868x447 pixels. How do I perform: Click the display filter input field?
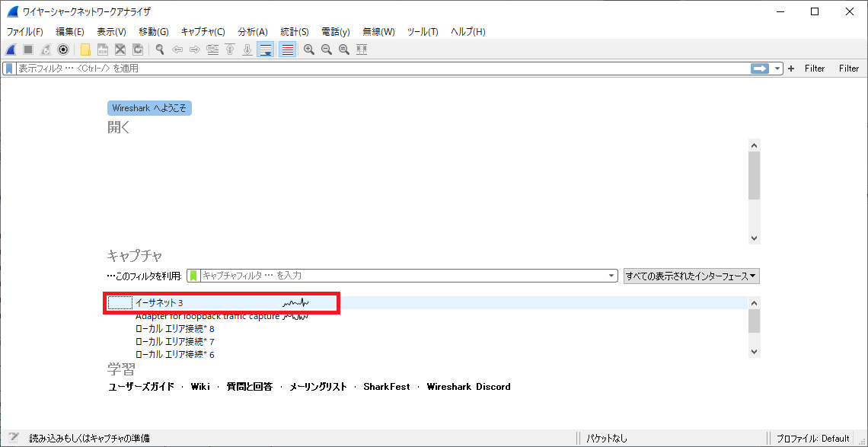(x=382, y=69)
